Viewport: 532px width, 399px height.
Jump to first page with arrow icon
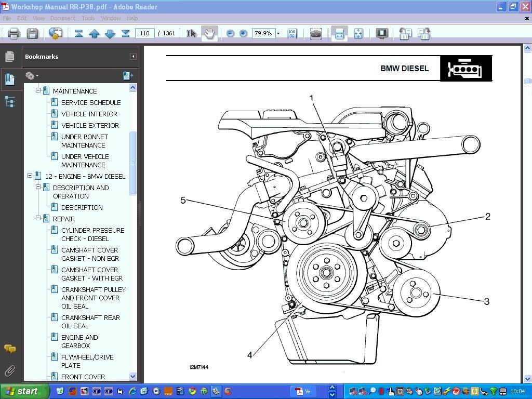tap(79, 33)
